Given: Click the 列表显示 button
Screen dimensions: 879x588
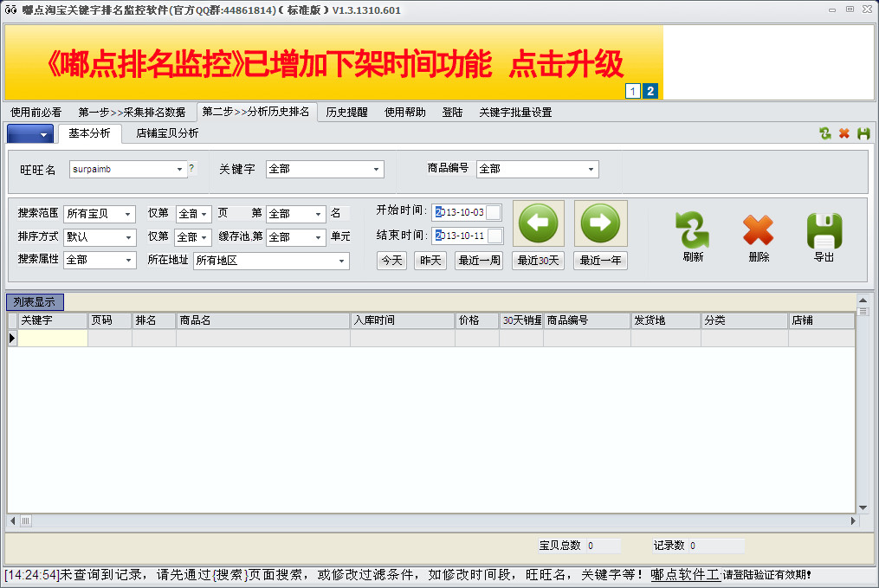Looking at the screenshot, I should [35, 302].
